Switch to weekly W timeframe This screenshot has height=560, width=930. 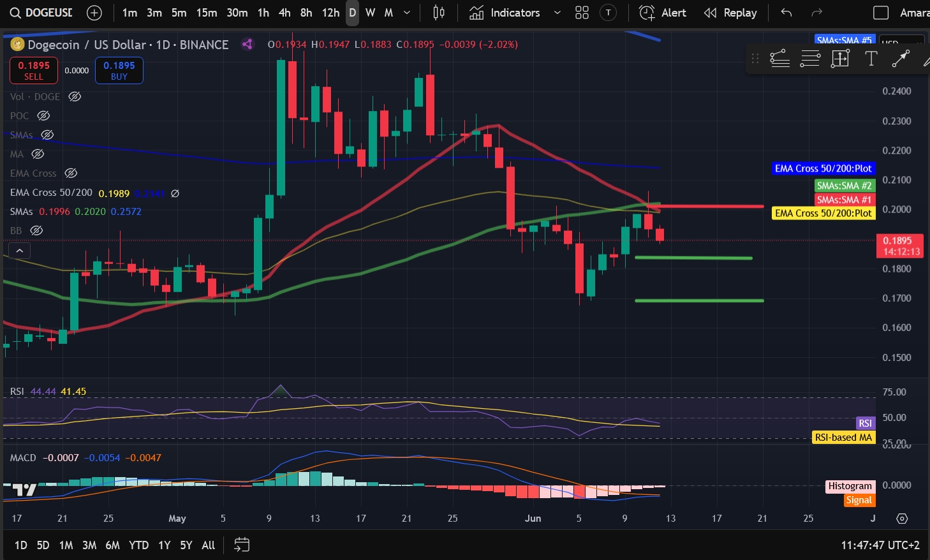pyautogui.click(x=370, y=13)
